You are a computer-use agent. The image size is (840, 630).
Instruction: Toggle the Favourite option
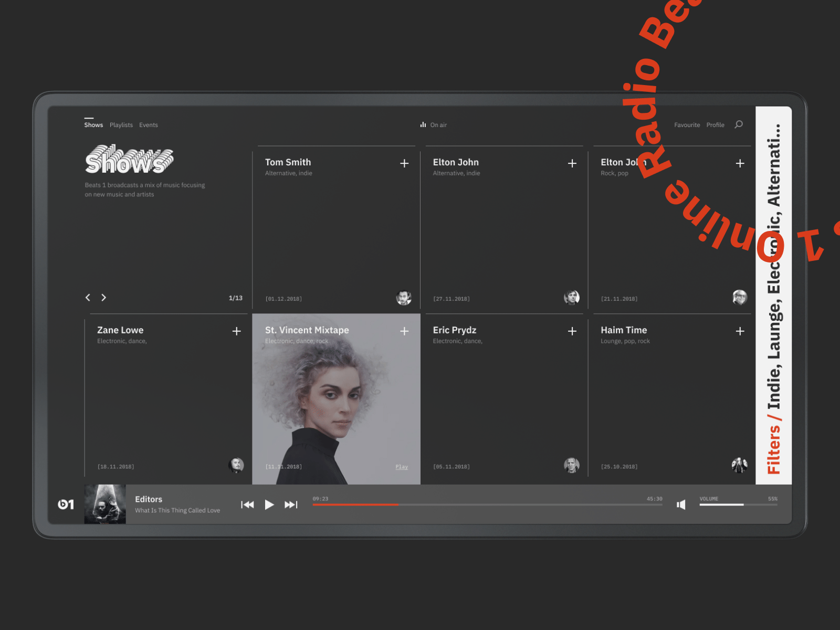point(687,124)
